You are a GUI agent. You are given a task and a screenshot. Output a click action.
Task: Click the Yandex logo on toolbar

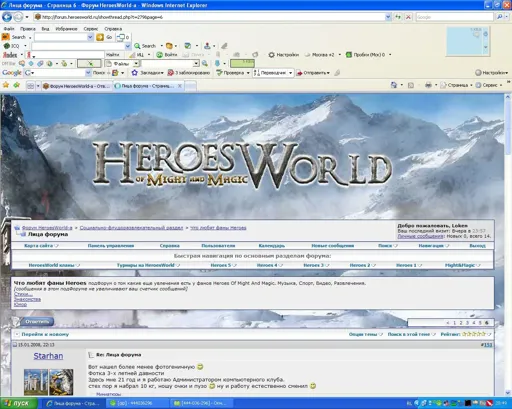pyautogui.click(x=10, y=55)
